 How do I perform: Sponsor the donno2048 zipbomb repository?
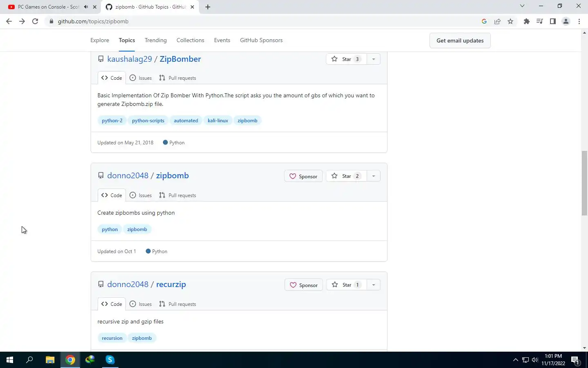point(303,176)
